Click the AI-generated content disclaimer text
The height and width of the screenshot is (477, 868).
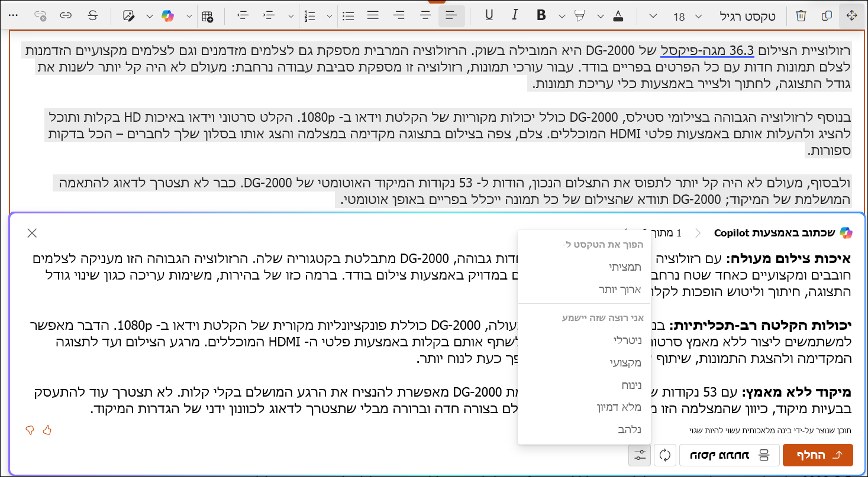pos(771,430)
